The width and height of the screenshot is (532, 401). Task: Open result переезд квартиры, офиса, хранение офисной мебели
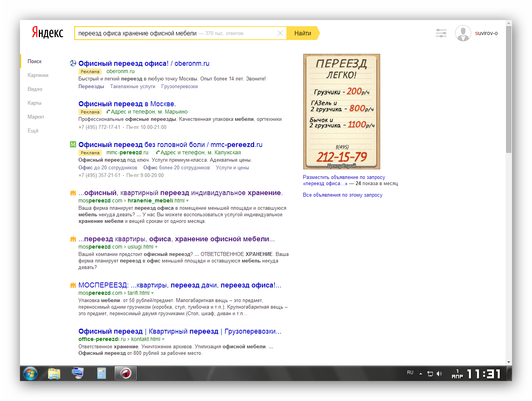176,239
